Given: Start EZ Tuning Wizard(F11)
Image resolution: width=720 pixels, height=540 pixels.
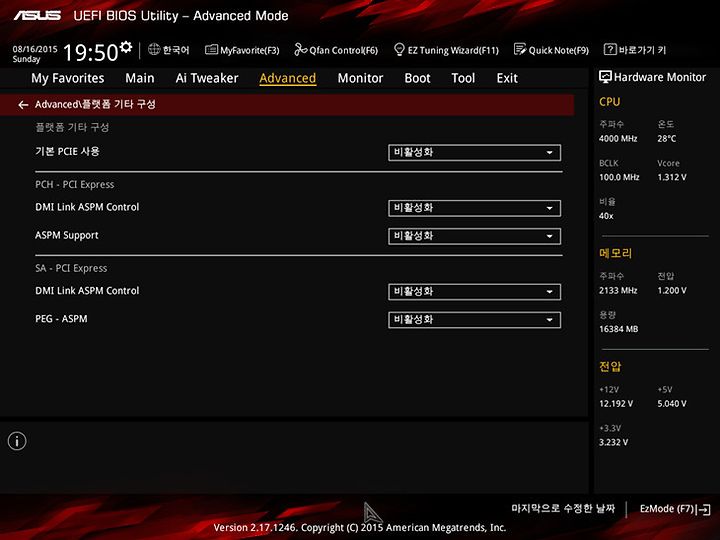Looking at the screenshot, I should 446,50.
